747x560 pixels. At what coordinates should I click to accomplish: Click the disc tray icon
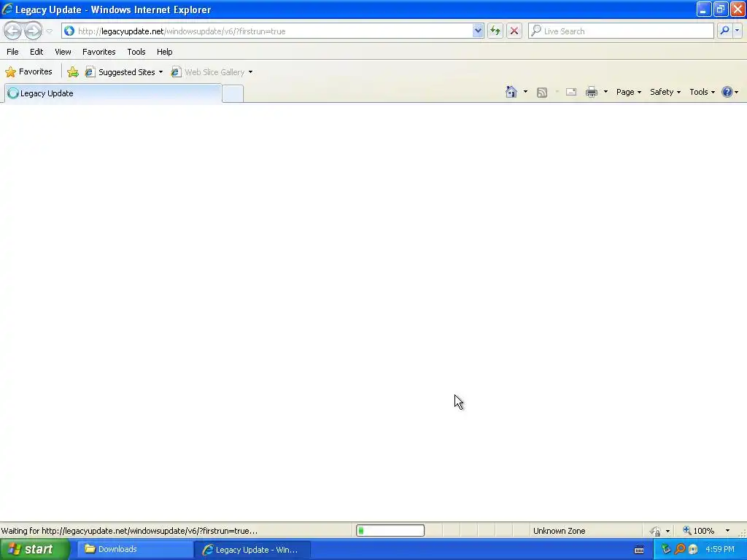tap(693, 550)
